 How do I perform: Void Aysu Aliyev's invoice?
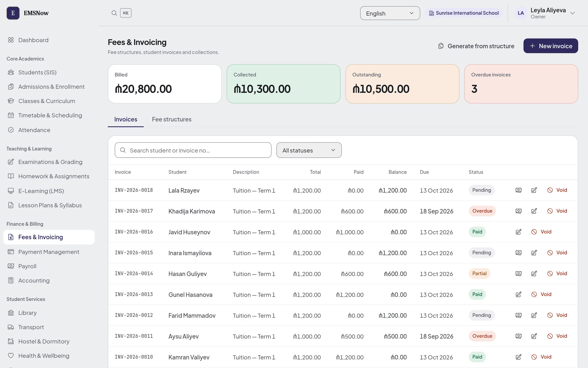coord(557,336)
